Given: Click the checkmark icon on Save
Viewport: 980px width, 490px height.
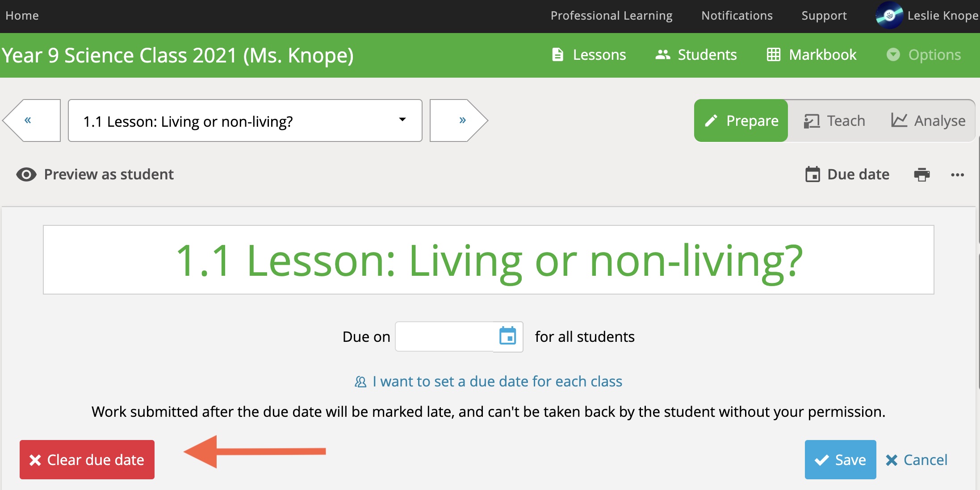Looking at the screenshot, I should coord(821,460).
